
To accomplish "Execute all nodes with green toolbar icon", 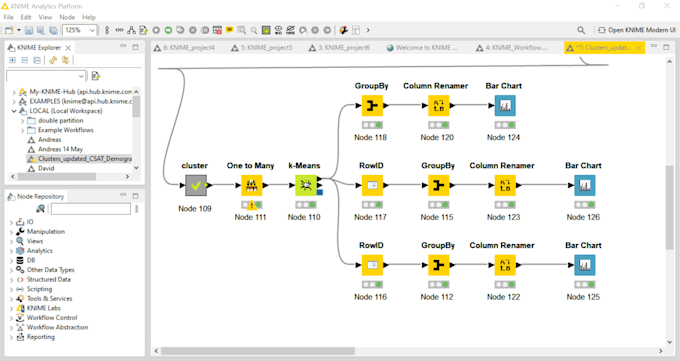I will pos(168,30).
